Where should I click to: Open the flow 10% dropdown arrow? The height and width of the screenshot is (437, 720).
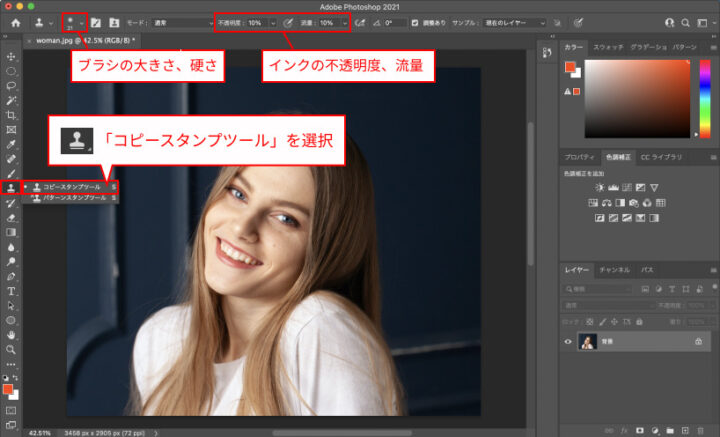pos(345,23)
